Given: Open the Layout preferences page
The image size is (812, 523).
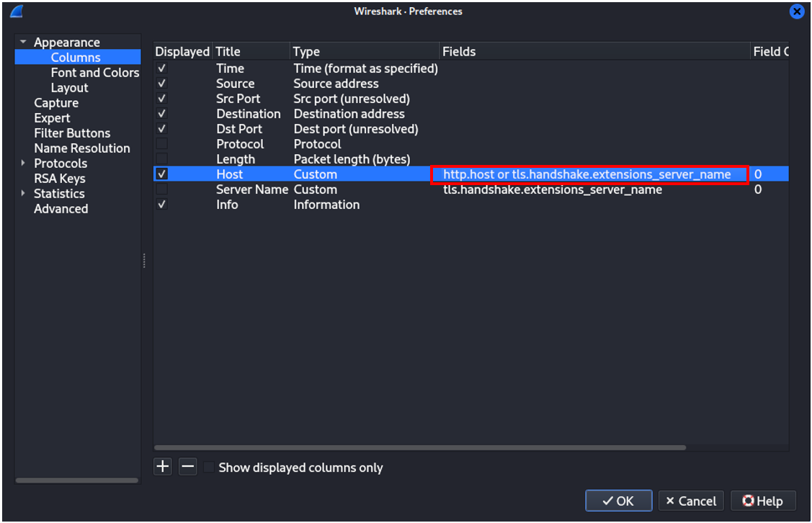Looking at the screenshot, I should tap(69, 87).
